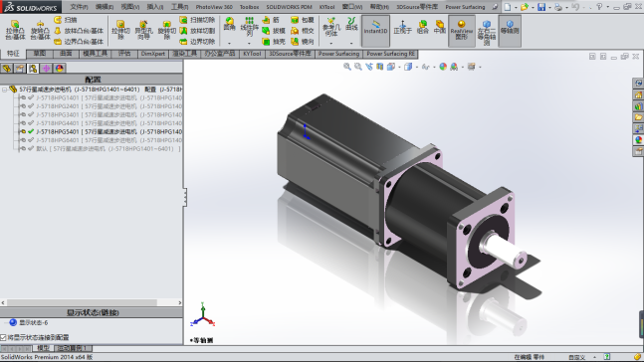Open the 自定义 unit system dropdown in status bar
The width and height of the screenshot is (644, 362).
594,357
